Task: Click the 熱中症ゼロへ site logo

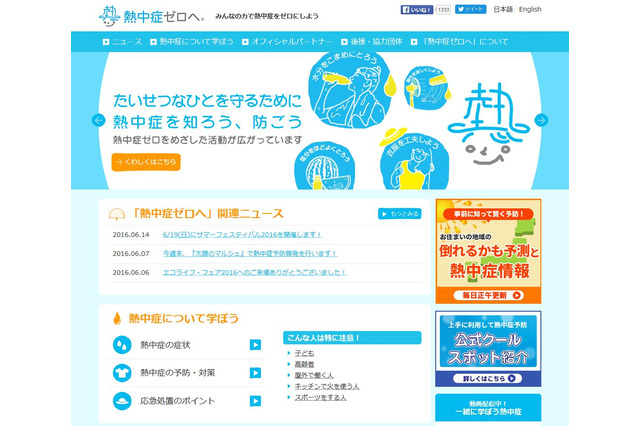Action: [x=151, y=16]
